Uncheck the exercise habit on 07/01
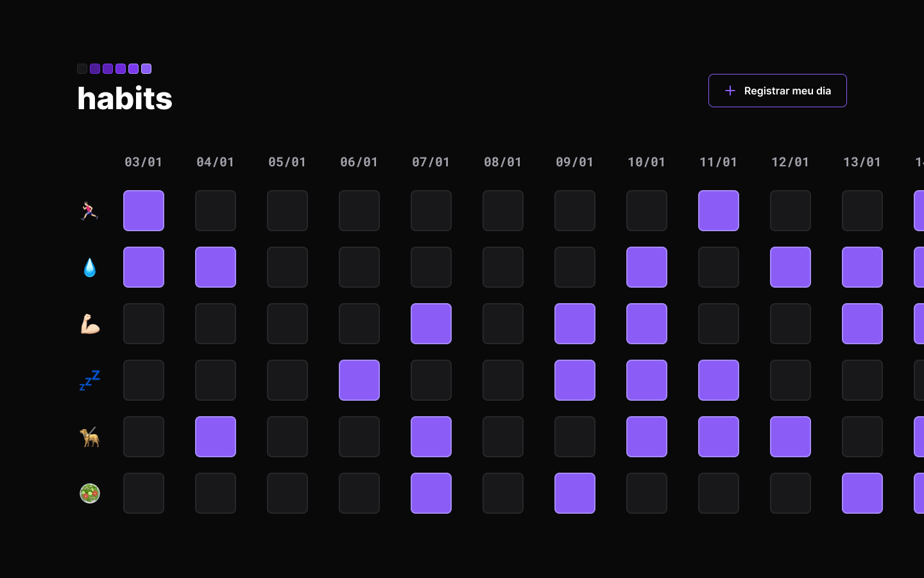Screen dimensions: 924x578 (x=431, y=324)
